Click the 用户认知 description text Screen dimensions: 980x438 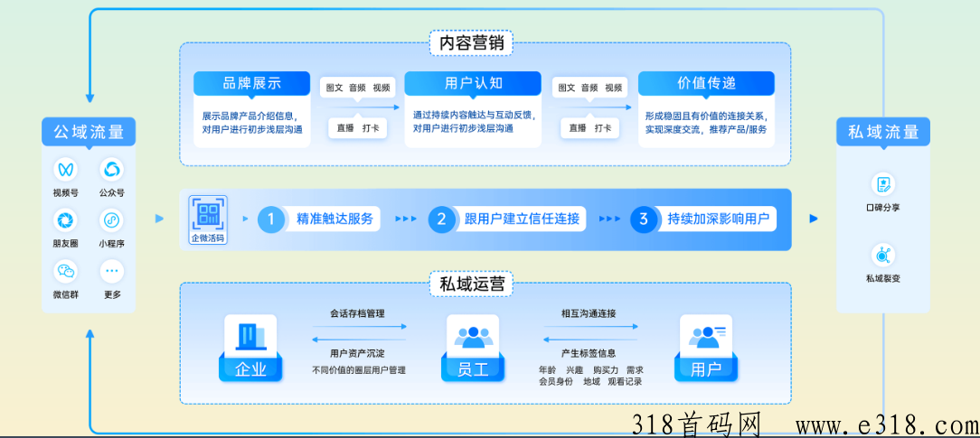[x=475, y=122]
